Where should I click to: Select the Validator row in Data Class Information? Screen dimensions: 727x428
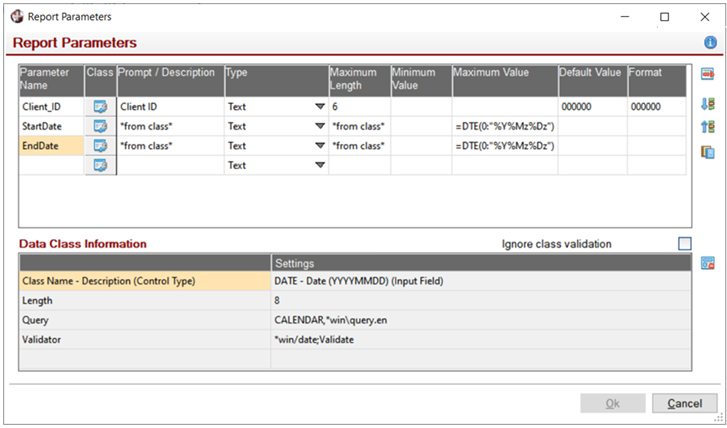(x=145, y=340)
